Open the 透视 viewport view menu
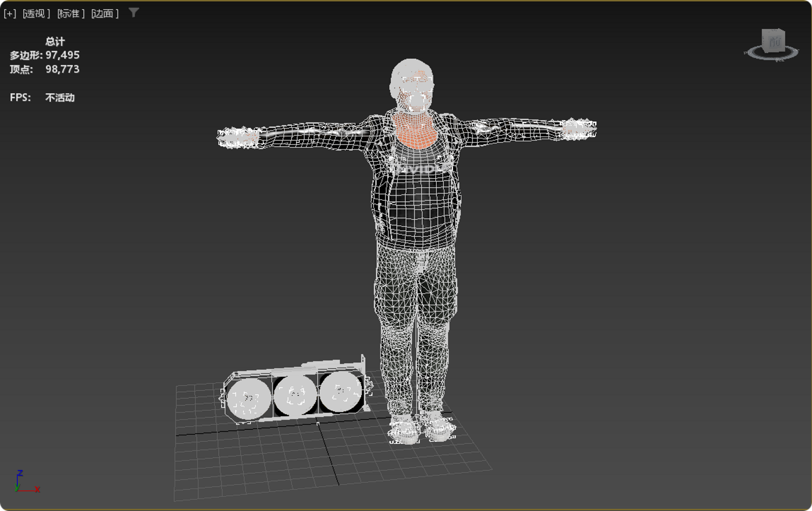 (36, 14)
